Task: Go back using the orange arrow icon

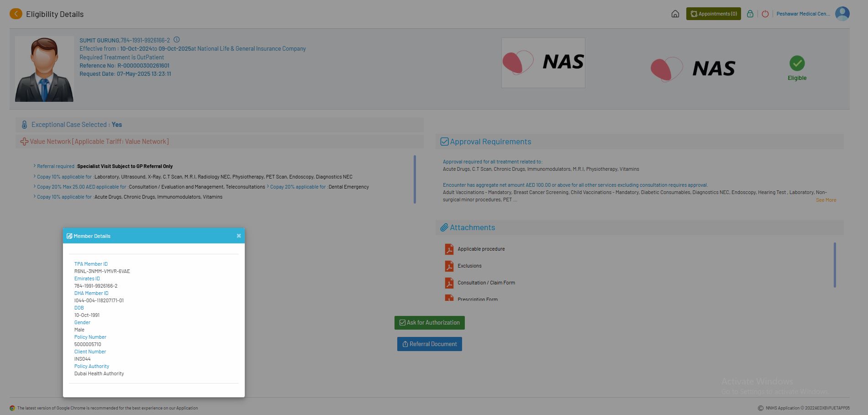Action: tap(16, 14)
